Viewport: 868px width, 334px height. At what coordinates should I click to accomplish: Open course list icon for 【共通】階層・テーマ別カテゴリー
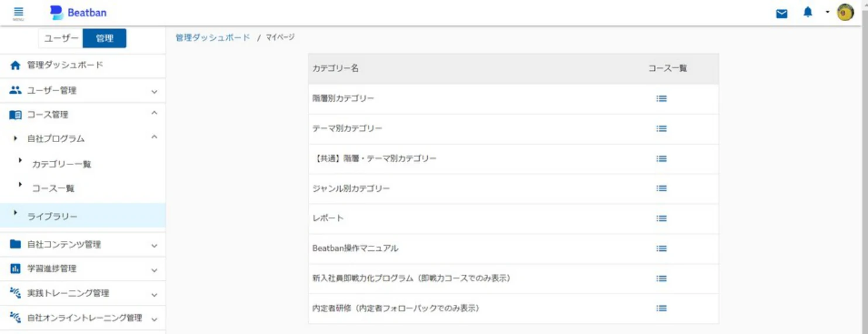(x=661, y=159)
